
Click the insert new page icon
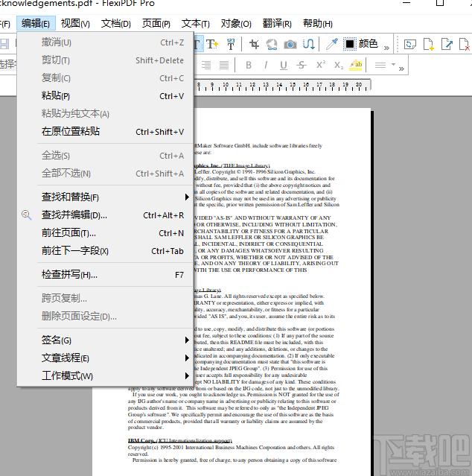click(428, 44)
